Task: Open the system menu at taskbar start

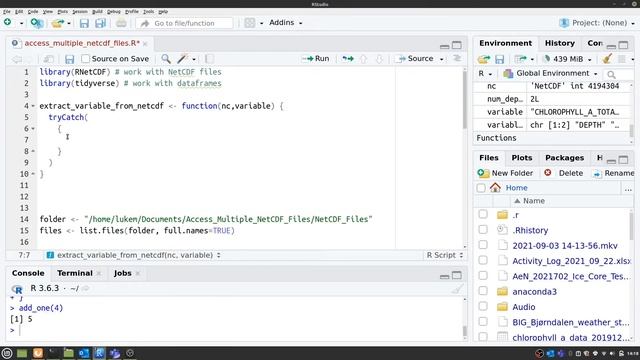Action: 7,353
